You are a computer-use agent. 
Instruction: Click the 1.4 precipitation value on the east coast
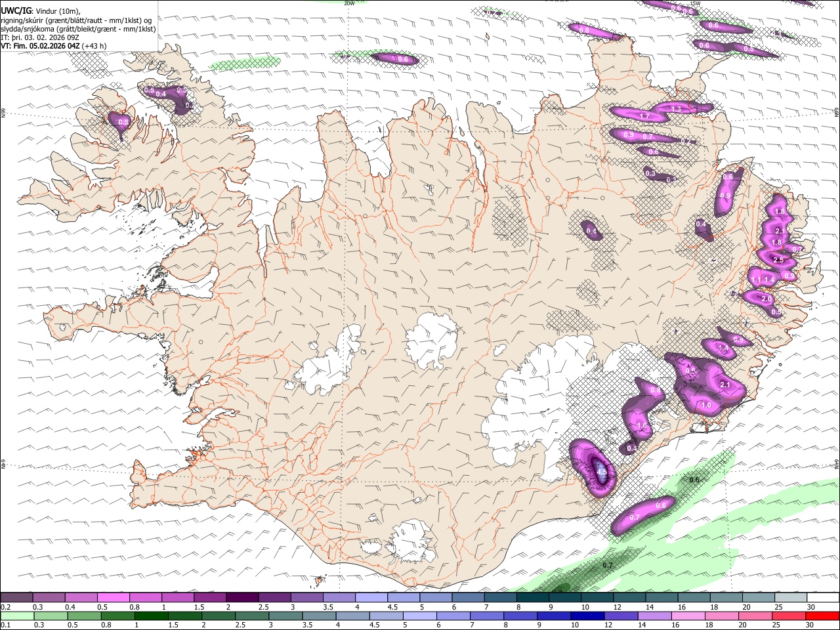pyautogui.click(x=770, y=280)
